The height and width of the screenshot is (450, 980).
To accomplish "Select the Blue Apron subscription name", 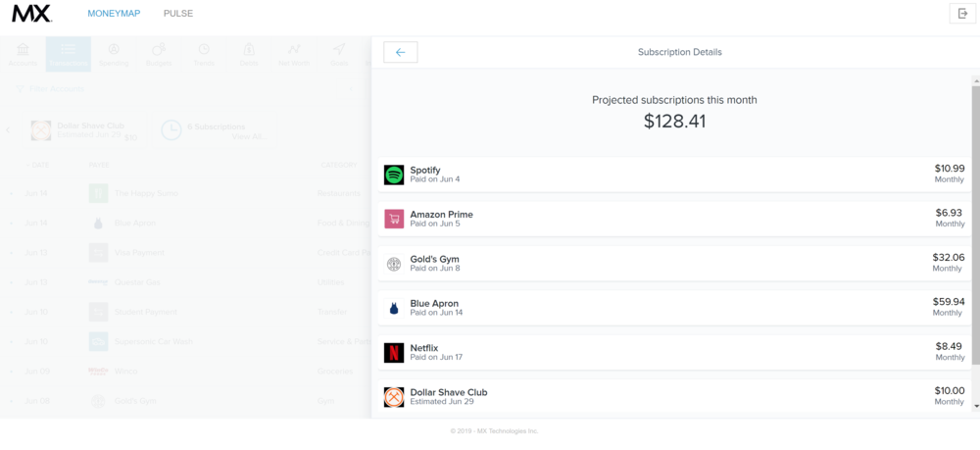I will [x=434, y=303].
